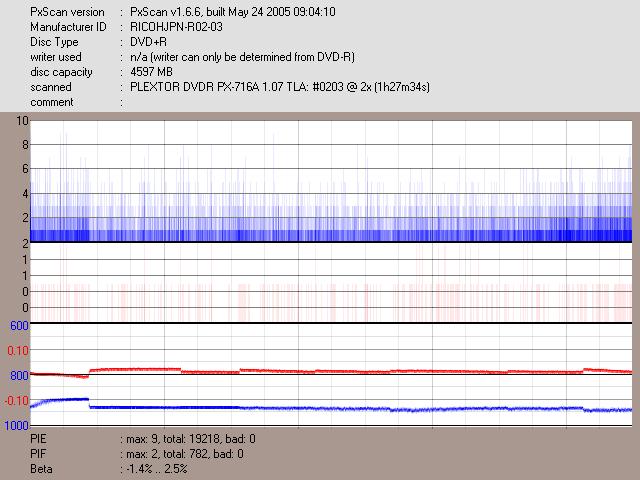Select the writer used label
Viewport: 640px width, 480px height.
pyautogui.click(x=56, y=57)
